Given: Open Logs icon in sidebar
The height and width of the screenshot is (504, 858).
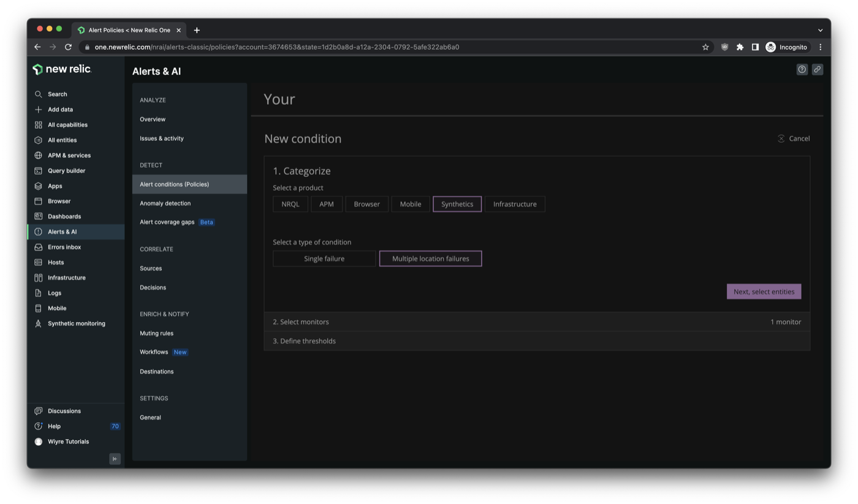Looking at the screenshot, I should [x=38, y=293].
